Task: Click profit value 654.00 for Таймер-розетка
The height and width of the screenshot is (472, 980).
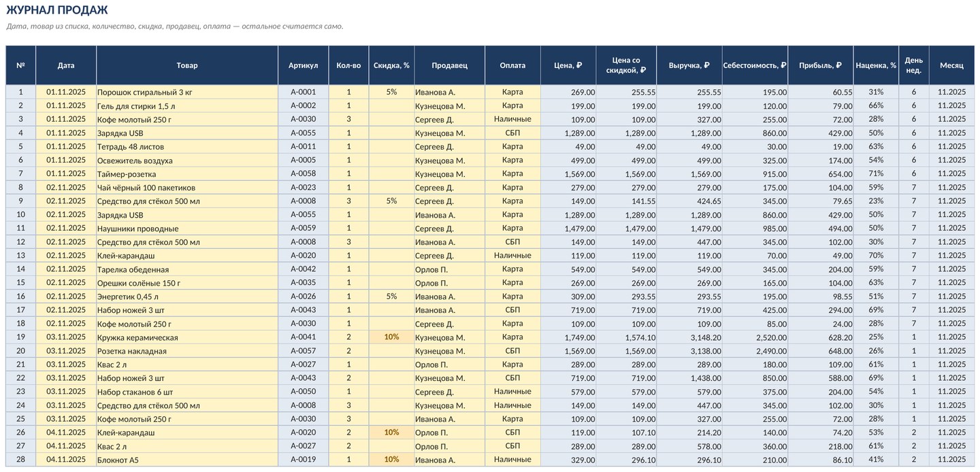Action: (x=821, y=174)
